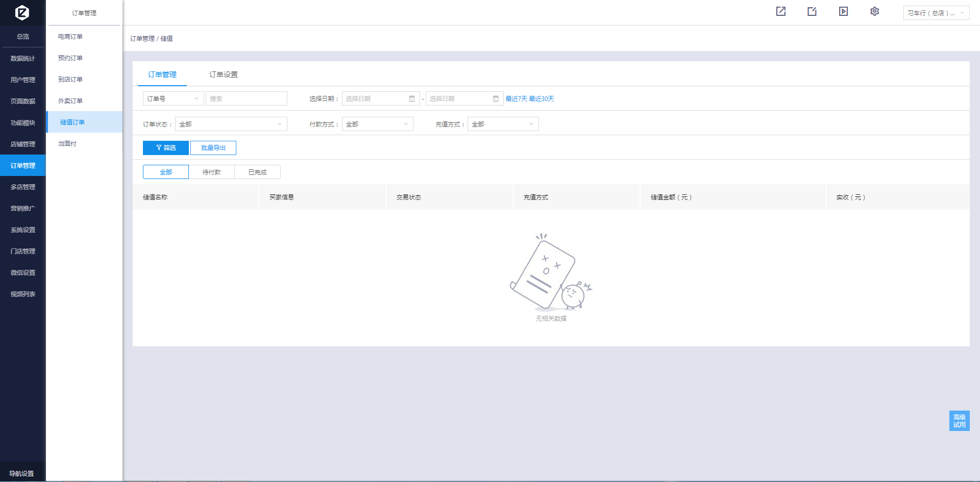
Task: Select the 已完成 status filter
Action: pyautogui.click(x=257, y=172)
